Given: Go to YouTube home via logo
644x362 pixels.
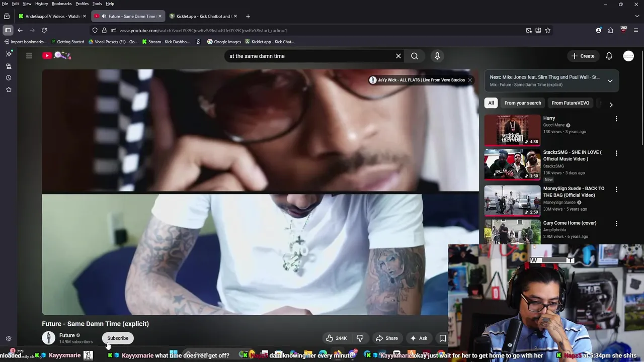Looking at the screenshot, I should [57, 56].
